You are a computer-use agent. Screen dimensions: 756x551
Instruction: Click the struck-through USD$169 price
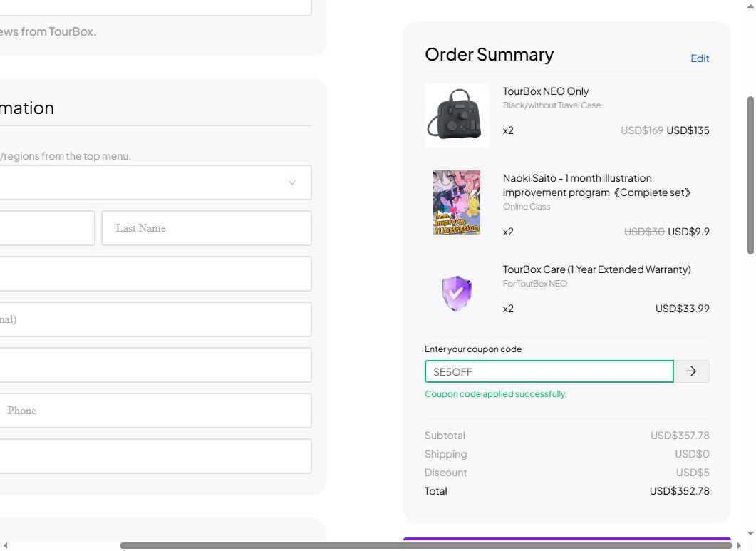(x=642, y=130)
